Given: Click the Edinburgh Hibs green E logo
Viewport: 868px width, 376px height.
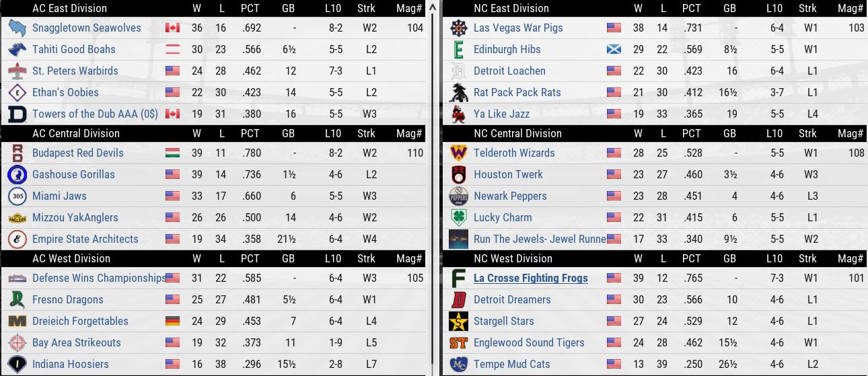Looking at the screenshot, I should click(459, 50).
